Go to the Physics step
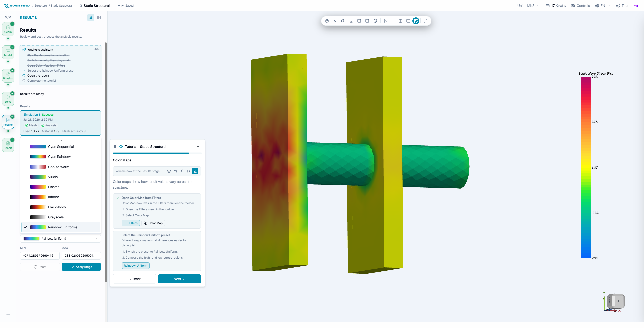Viewport: 644px width, 328px height. [x=8, y=76]
